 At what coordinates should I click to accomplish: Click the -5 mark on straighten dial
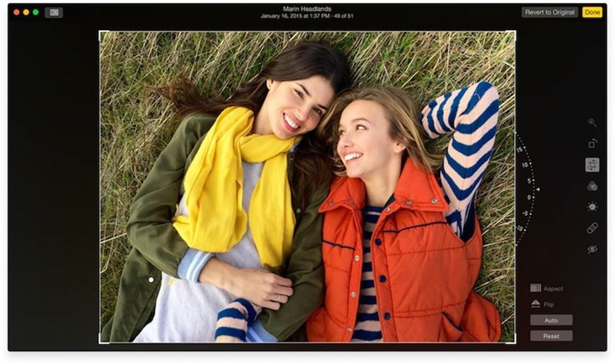[525, 214]
